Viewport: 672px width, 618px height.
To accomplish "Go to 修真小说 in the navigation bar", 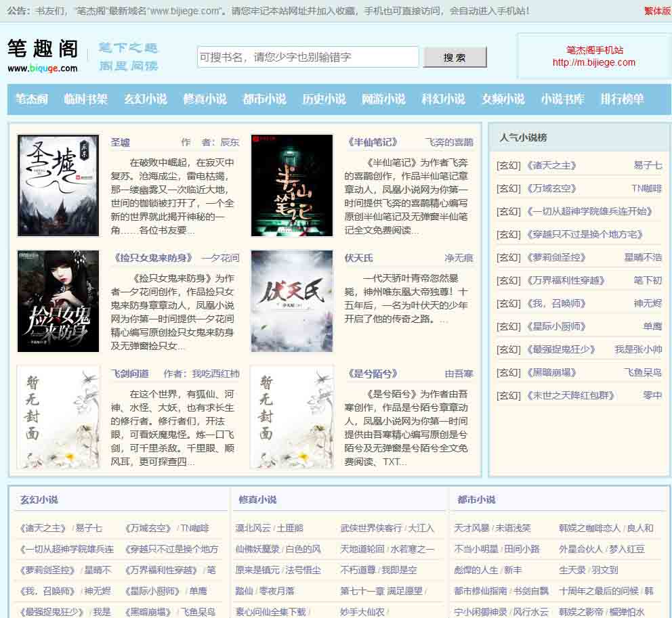I will pos(205,100).
